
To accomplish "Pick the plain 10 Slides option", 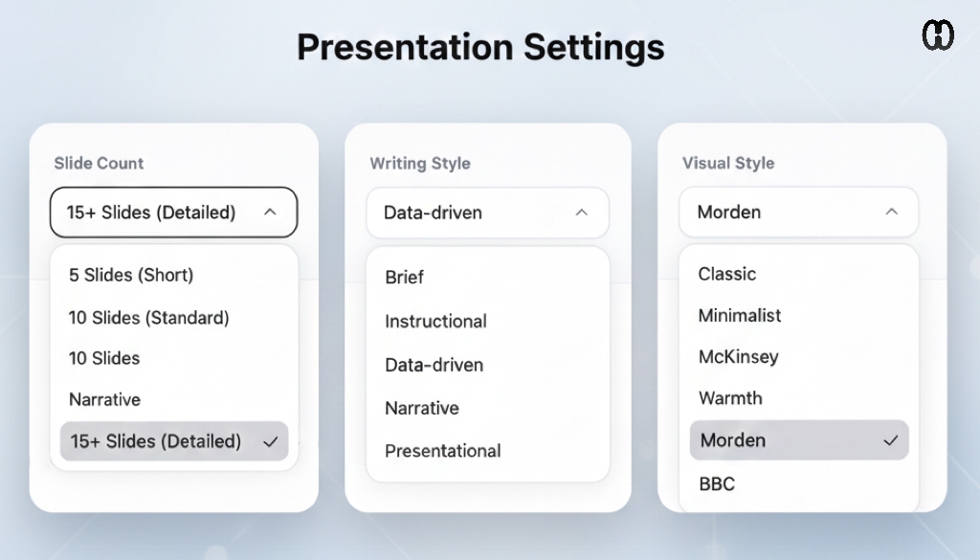I will pyautogui.click(x=104, y=358).
